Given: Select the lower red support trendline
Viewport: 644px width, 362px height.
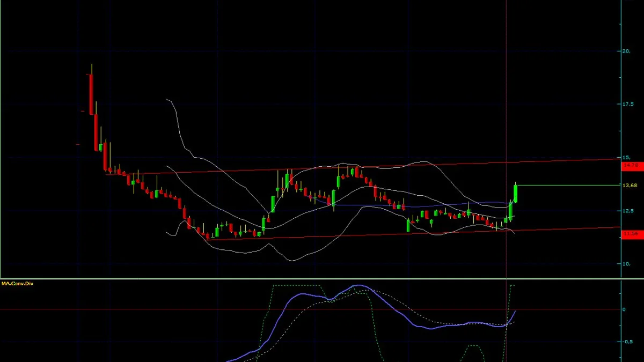Looking at the screenshot, I should click(413, 233).
